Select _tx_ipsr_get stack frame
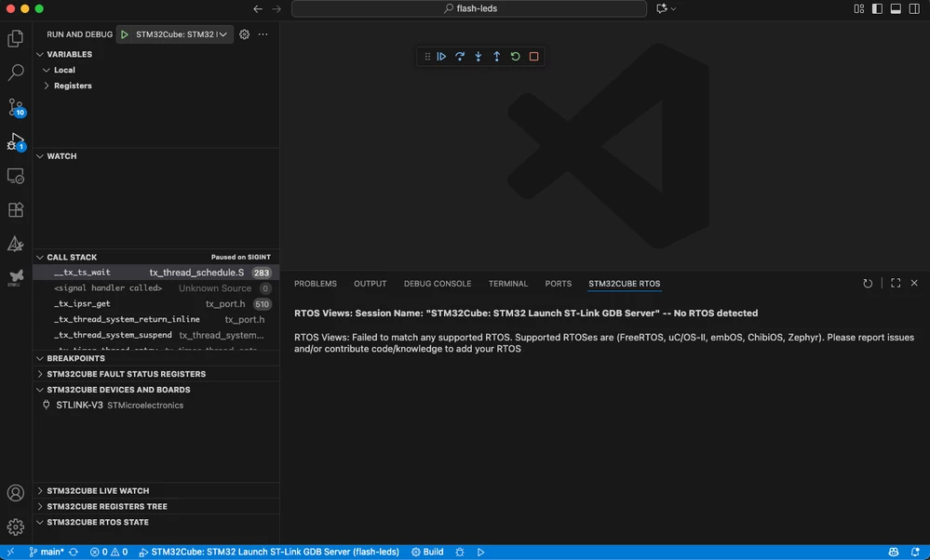This screenshot has height=560, width=930. click(156, 304)
